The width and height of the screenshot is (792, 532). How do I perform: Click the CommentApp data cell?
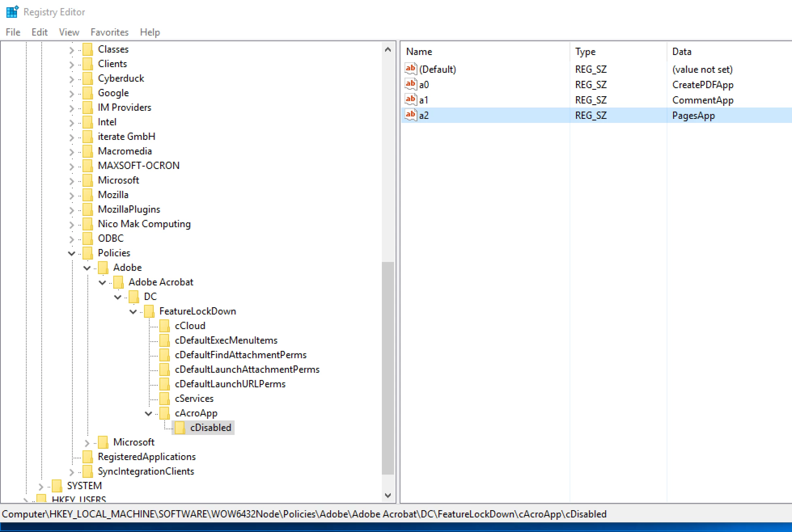[703, 100]
